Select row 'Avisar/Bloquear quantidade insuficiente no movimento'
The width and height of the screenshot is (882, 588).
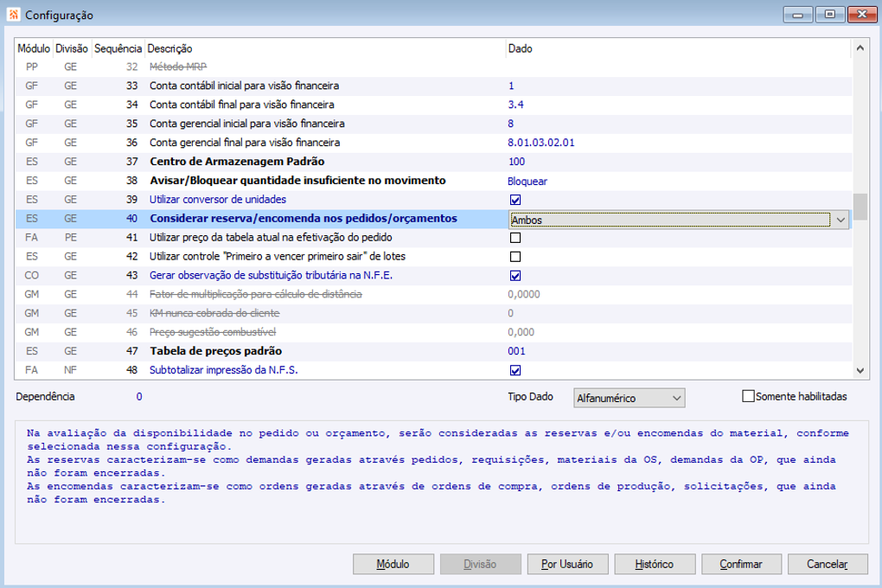[x=433, y=181]
